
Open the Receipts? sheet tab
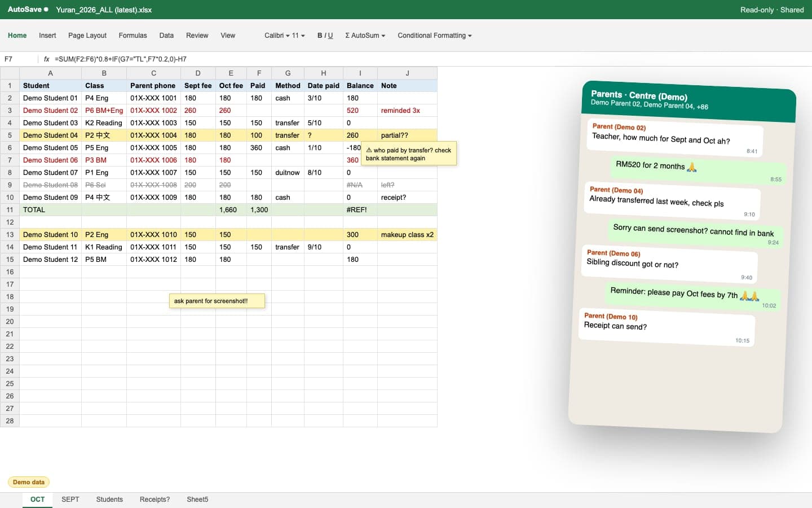click(155, 500)
